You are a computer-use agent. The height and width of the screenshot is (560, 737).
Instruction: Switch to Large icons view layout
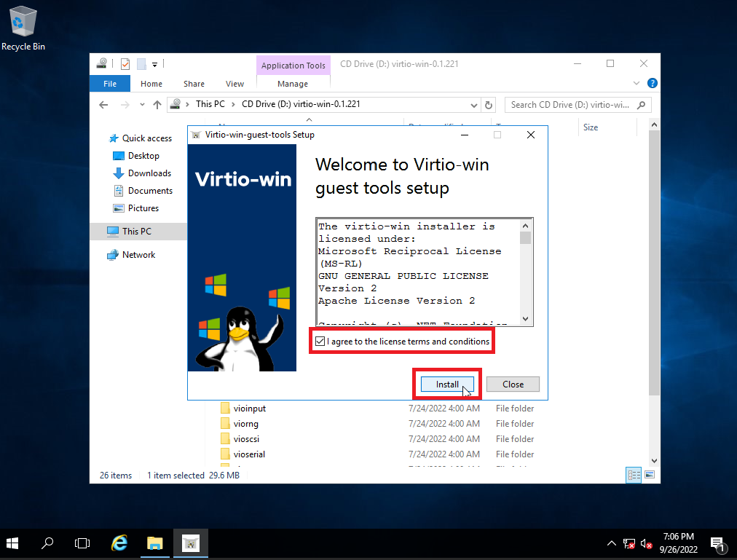[650, 475]
